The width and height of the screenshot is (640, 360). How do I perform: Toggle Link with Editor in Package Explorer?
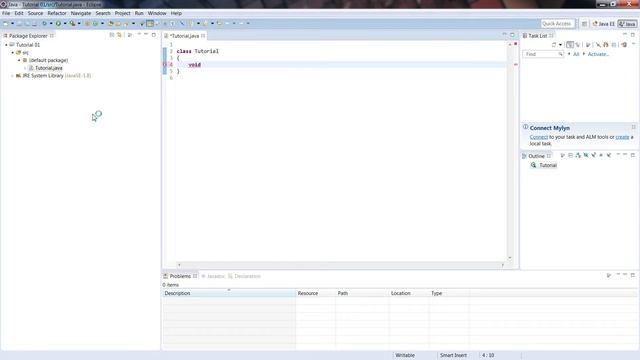click(120, 35)
